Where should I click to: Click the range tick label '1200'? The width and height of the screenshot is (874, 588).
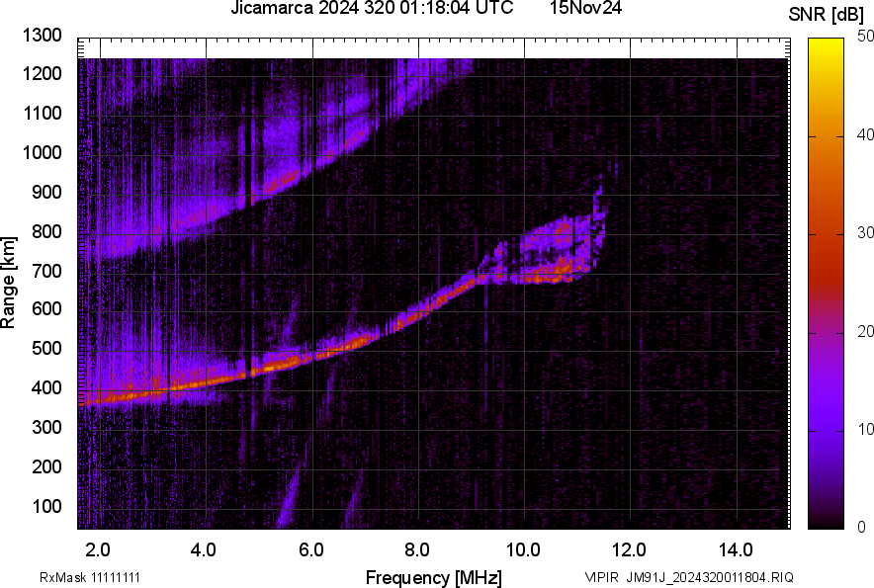pos(42,73)
